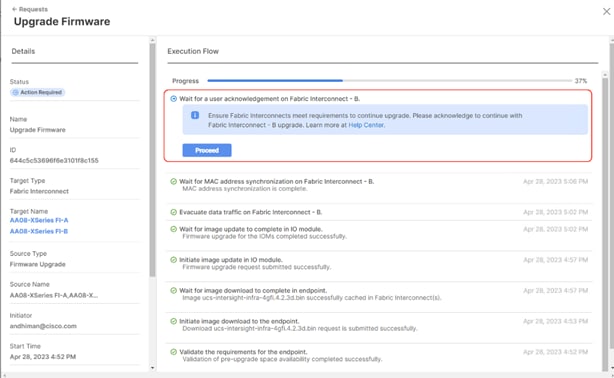Click the 37% progress value

pyautogui.click(x=581, y=81)
